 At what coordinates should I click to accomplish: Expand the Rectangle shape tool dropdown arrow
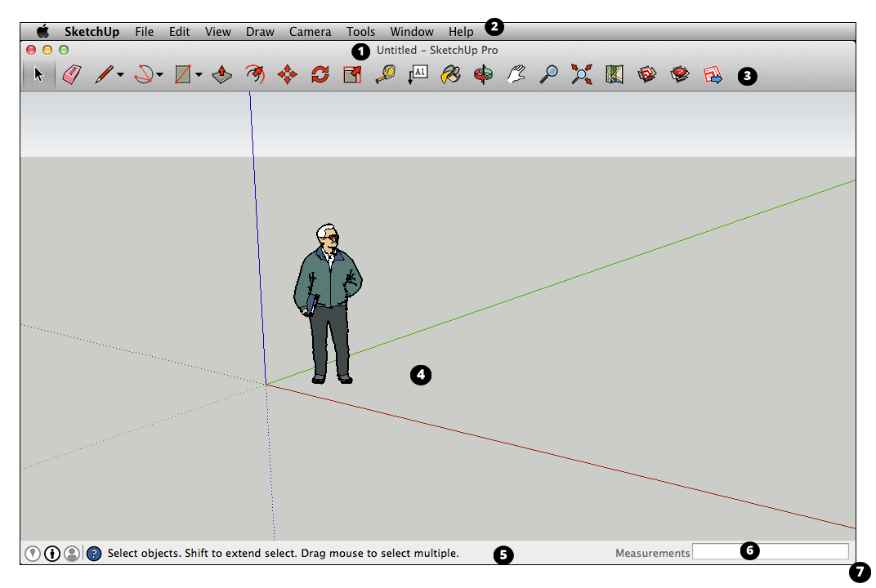[199, 75]
